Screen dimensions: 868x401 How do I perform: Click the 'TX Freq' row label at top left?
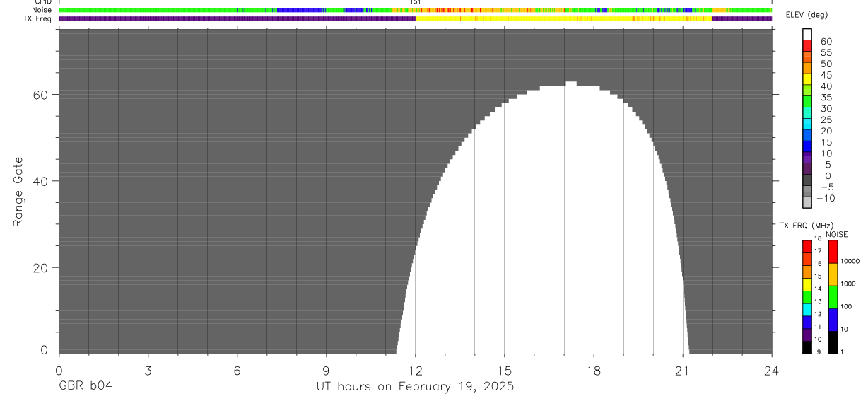tap(38, 19)
